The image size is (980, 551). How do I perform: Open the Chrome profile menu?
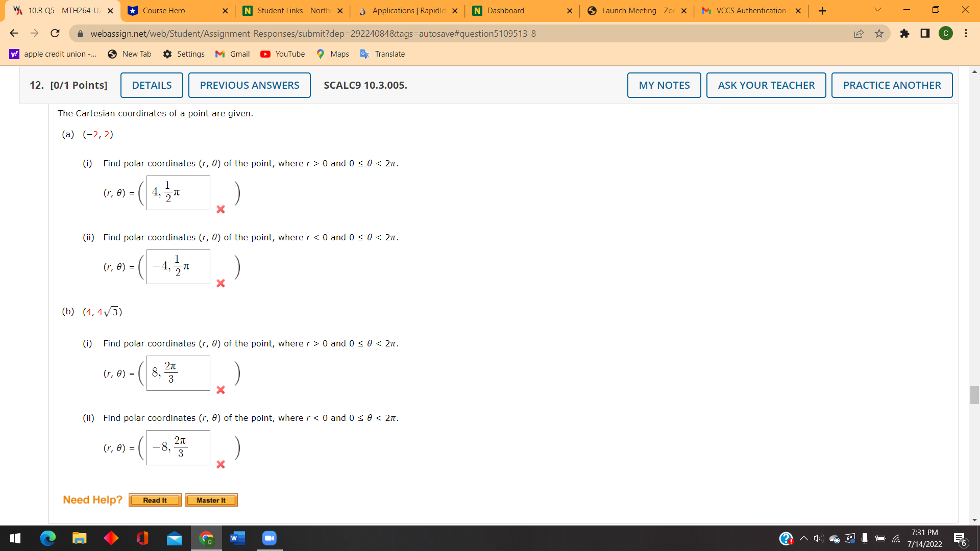pos(946,33)
